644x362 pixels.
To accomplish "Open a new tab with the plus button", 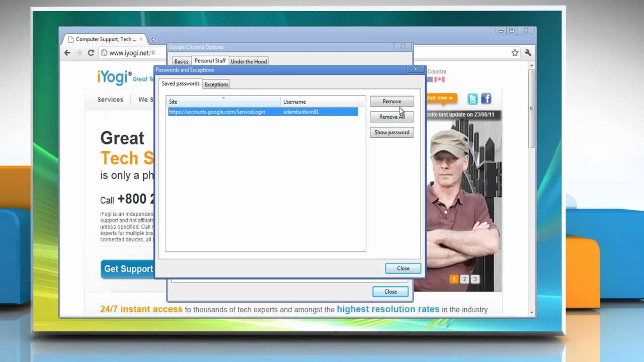I will click(153, 39).
